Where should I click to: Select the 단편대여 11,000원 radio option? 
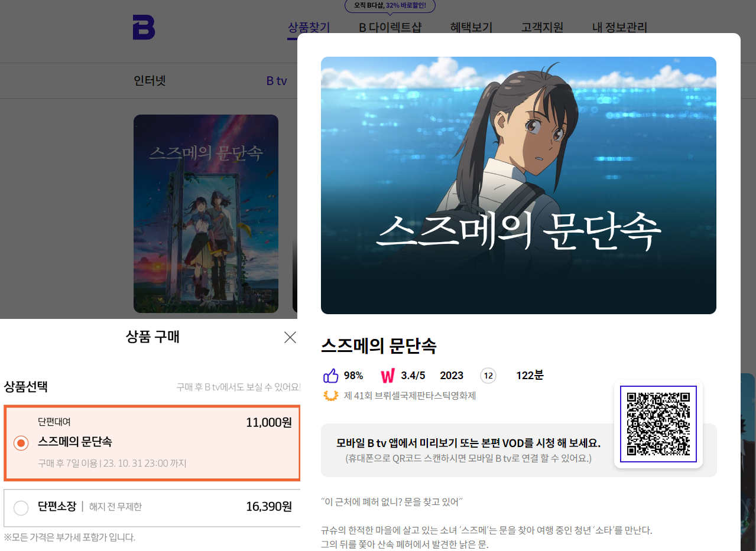click(21, 443)
